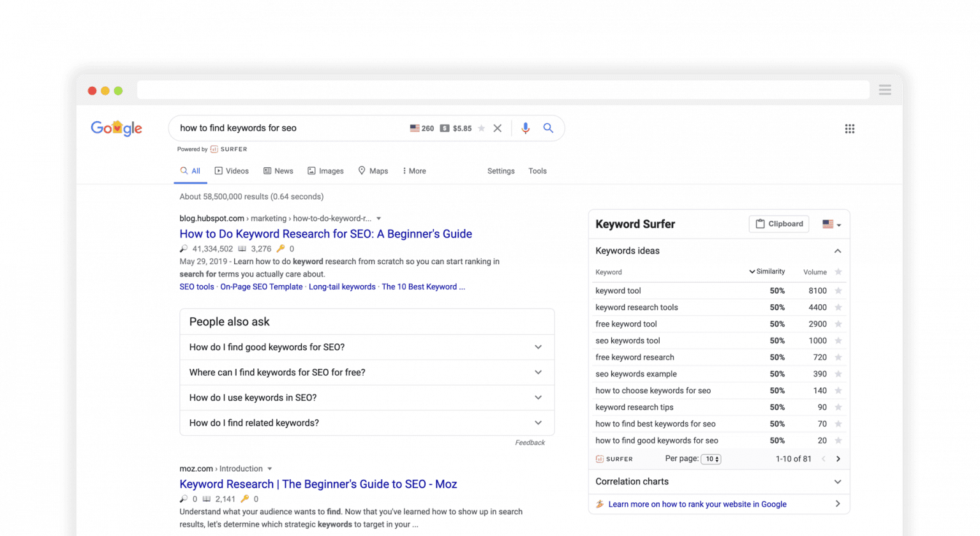This screenshot has width=980, height=536.
Task: Open the Per page count selector
Action: click(x=711, y=459)
